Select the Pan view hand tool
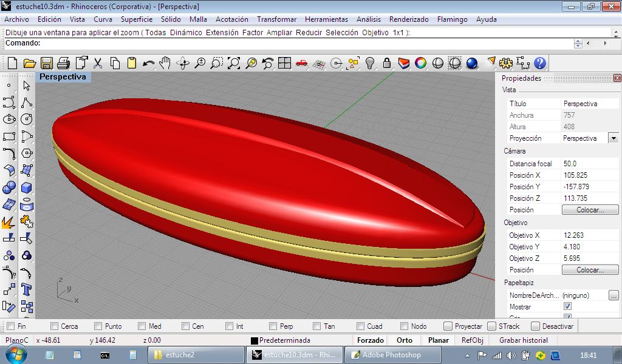Screen dimensions: 622x364 click(165, 63)
